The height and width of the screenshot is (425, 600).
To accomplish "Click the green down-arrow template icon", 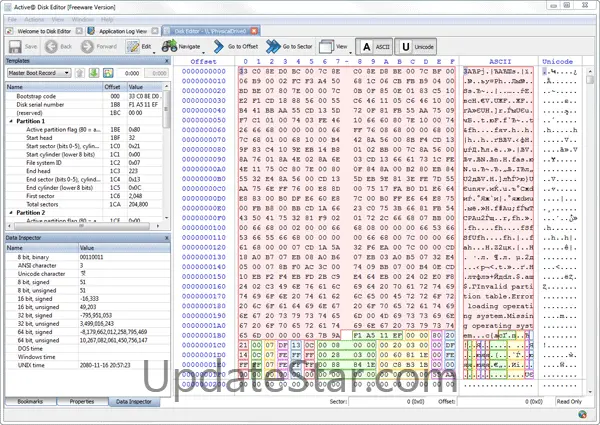I will click(94, 73).
